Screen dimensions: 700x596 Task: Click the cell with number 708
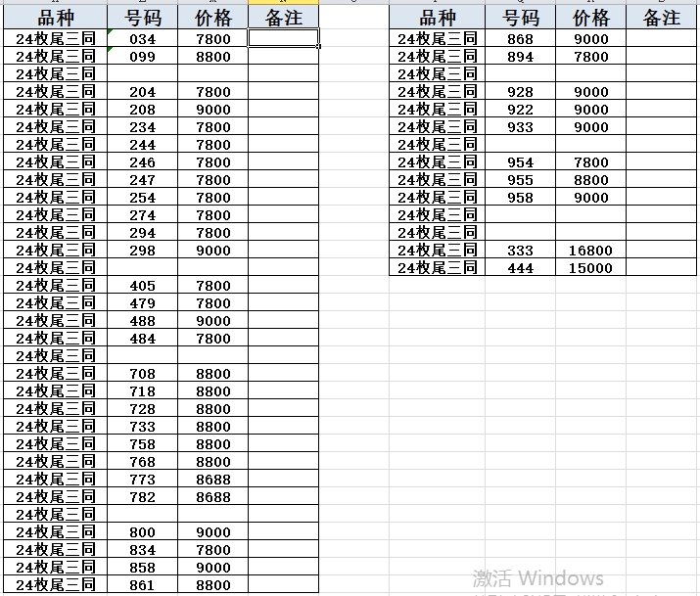[142, 374]
